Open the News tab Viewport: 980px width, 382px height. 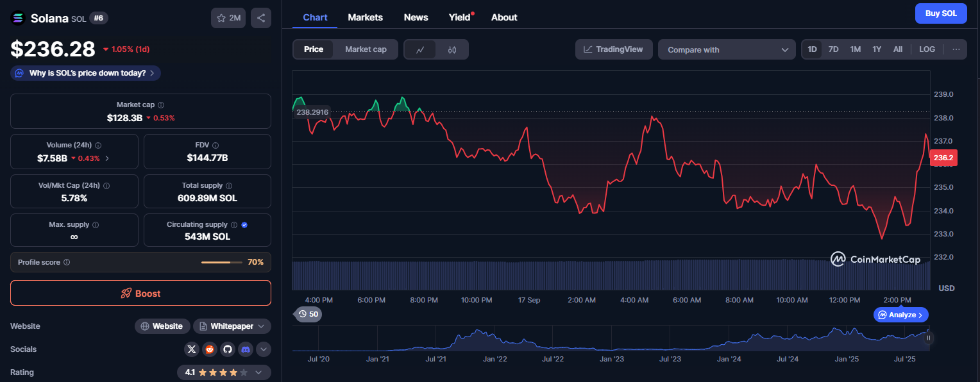(x=416, y=17)
